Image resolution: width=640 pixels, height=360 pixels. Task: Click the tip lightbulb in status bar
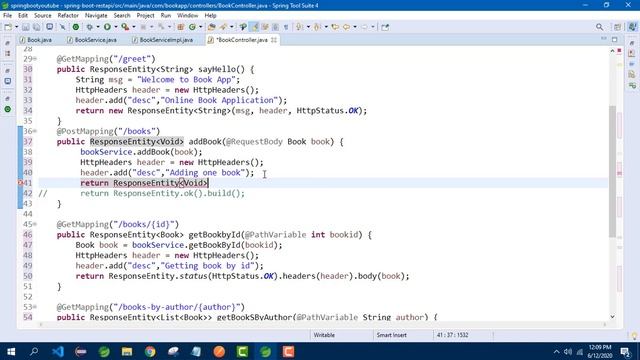point(634,336)
